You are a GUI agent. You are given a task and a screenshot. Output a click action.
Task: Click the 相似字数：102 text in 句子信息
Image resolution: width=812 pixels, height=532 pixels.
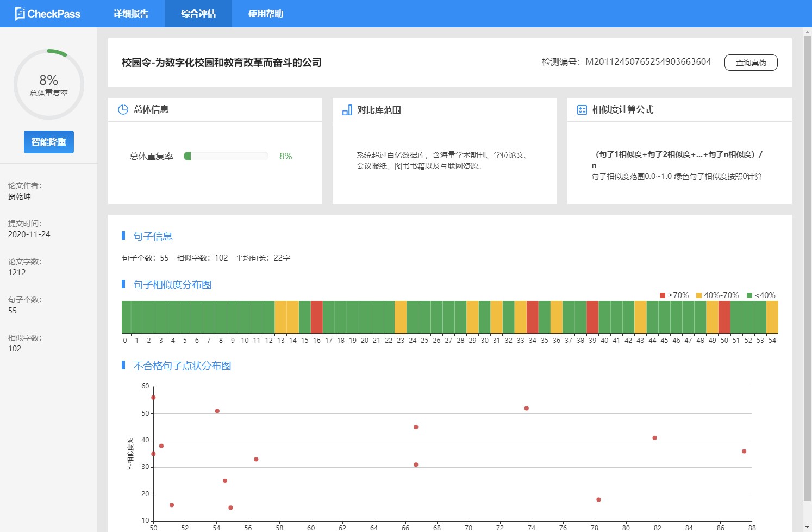(x=202, y=258)
